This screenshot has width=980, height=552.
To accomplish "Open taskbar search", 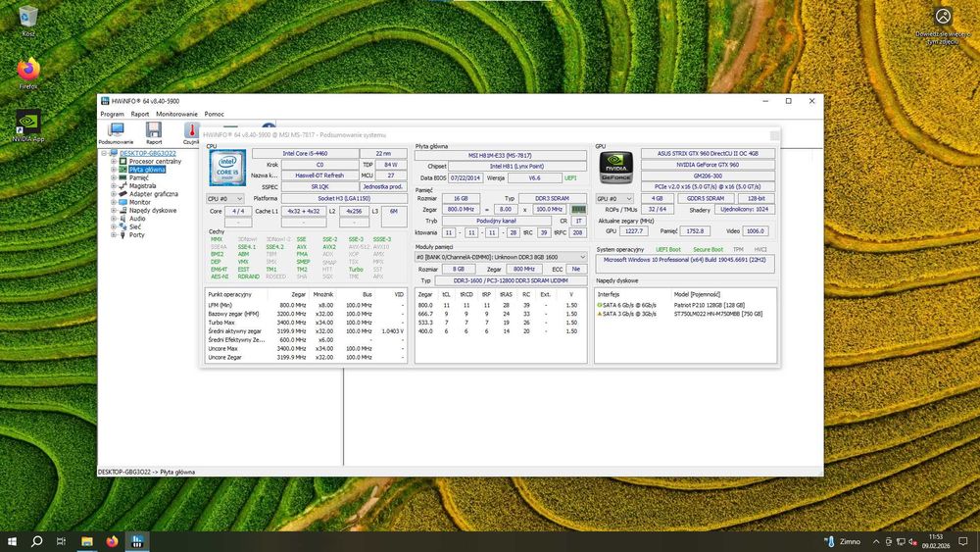I will point(36,541).
